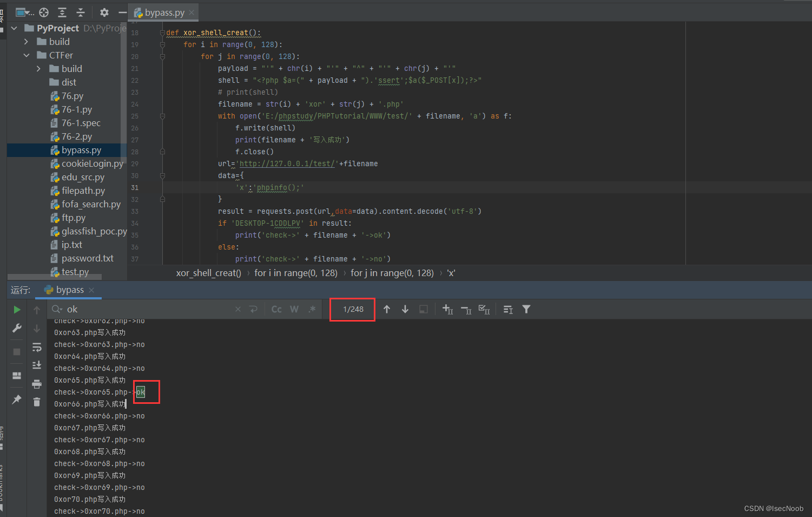Collapse the PyProject root folder
The width and height of the screenshot is (812, 517).
pyautogui.click(x=14, y=28)
